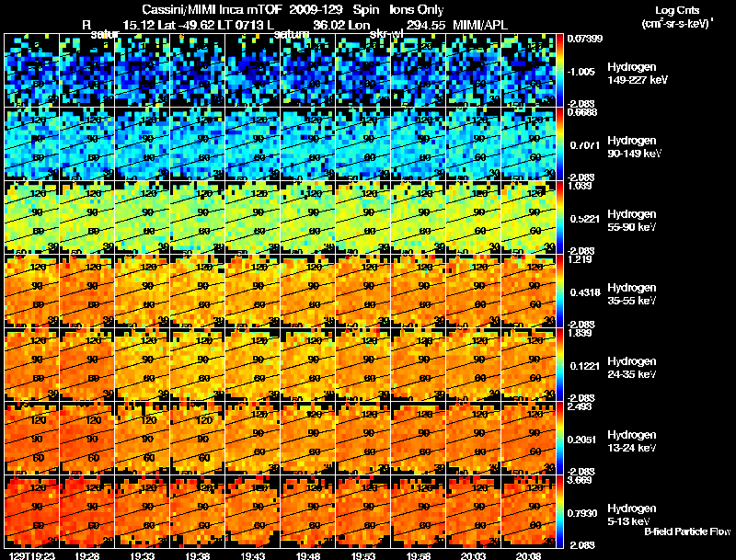Click the 0.1221 color scale value
This screenshot has height=560, width=736.
(584, 366)
